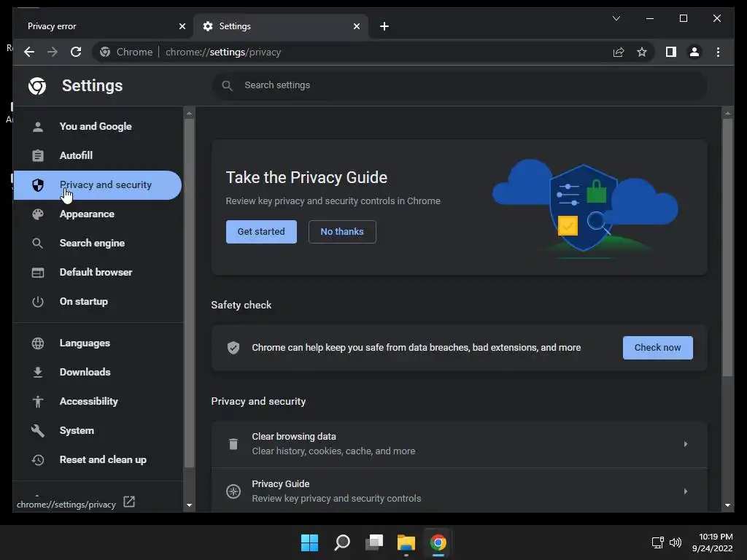Click the Chrome logo beside Settings title

click(x=37, y=86)
